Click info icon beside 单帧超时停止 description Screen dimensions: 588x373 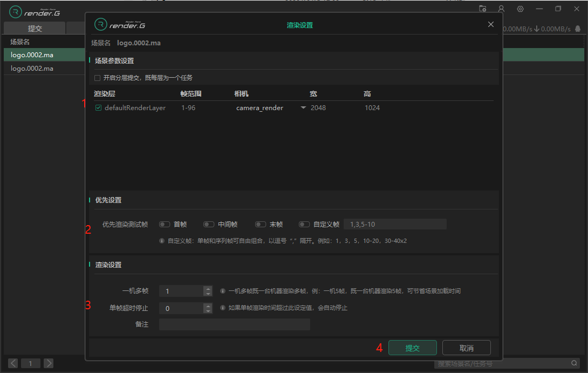tap(223, 308)
